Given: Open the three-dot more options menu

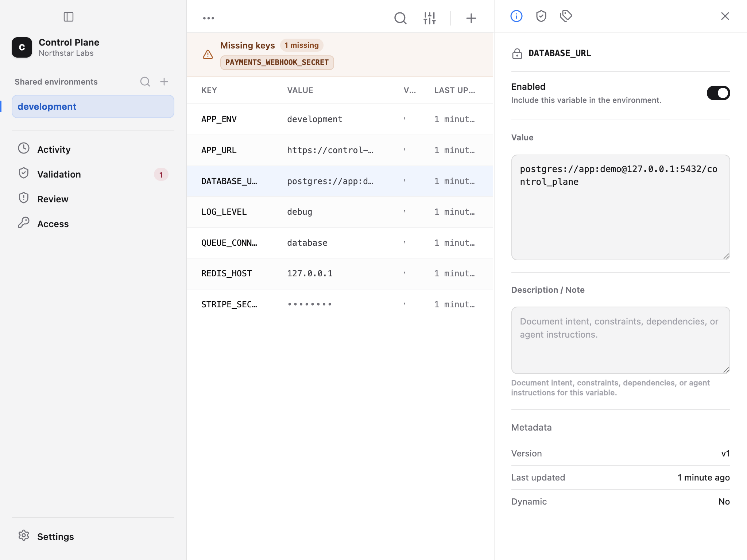Looking at the screenshot, I should [209, 18].
